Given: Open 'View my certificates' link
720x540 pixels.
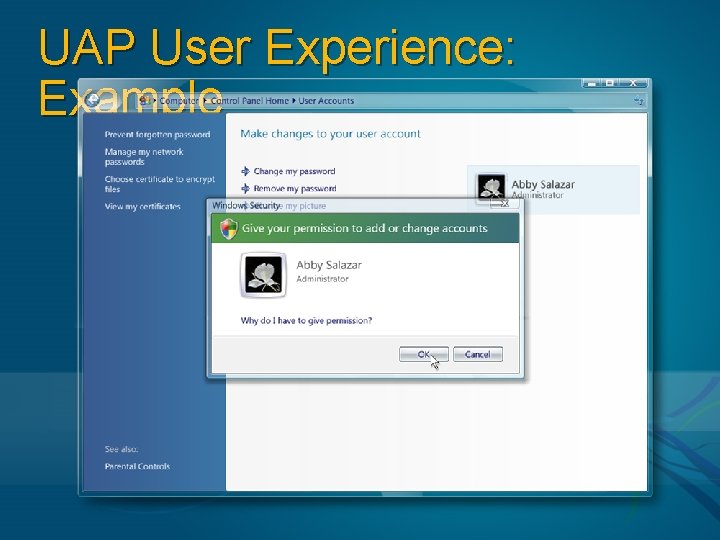Looking at the screenshot, I should tap(142, 207).
